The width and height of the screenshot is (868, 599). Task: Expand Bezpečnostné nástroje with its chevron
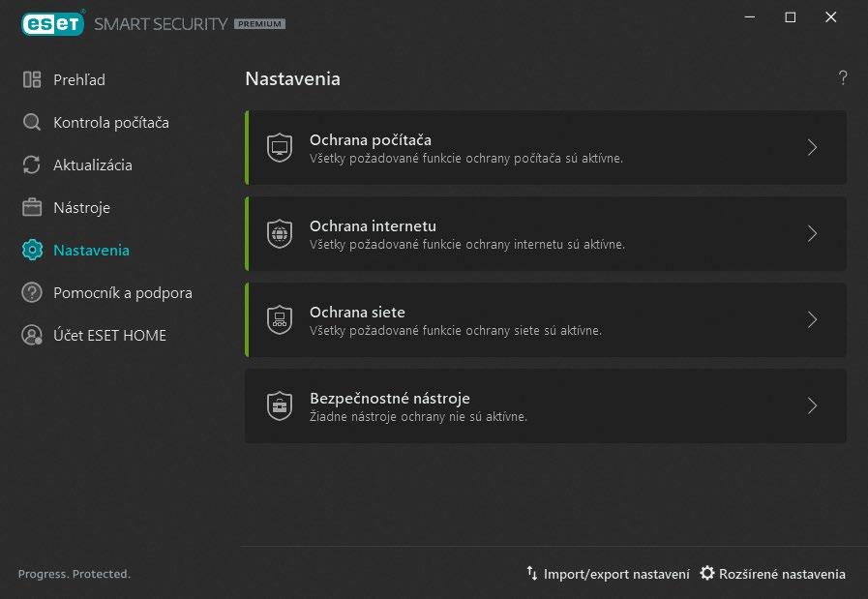[812, 406]
